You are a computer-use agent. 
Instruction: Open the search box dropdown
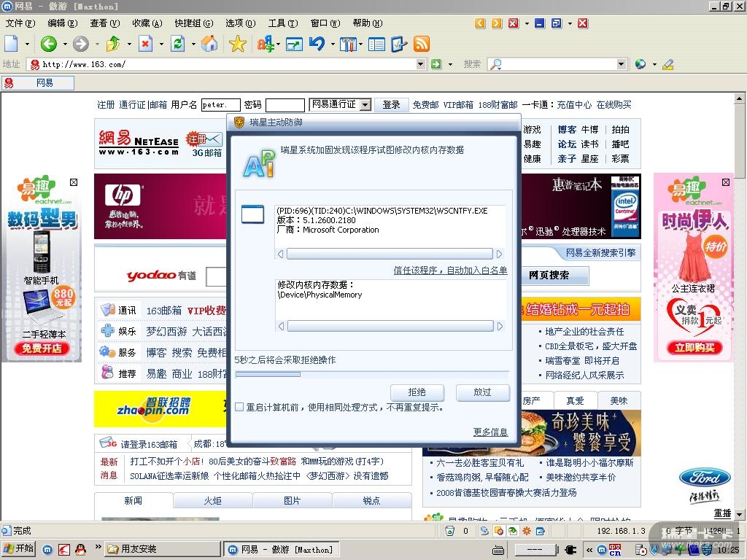[621, 64]
